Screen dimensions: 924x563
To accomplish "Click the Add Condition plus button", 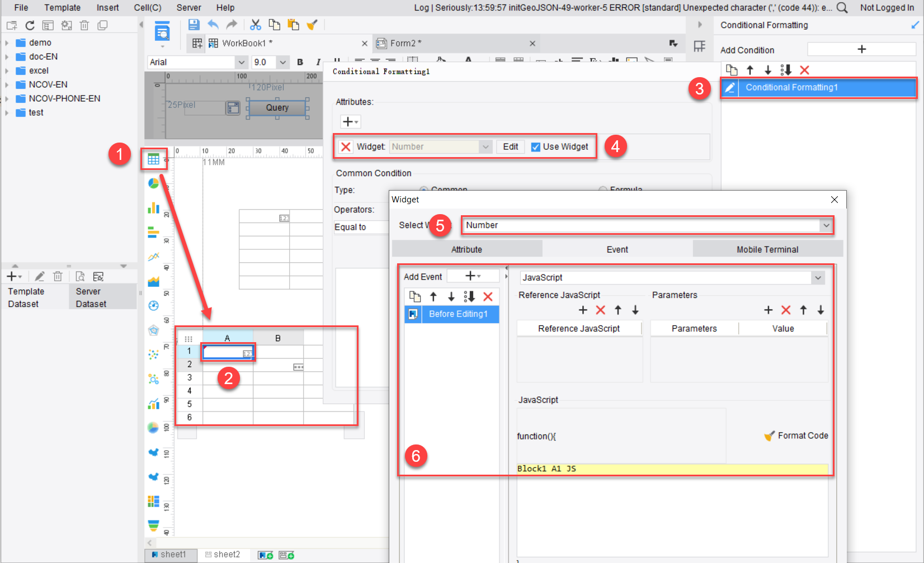I will click(861, 50).
